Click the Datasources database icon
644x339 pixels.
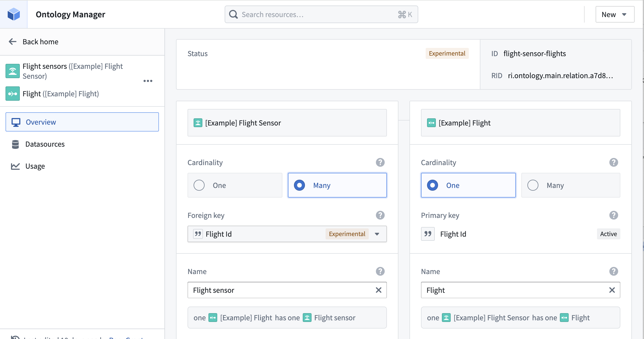[15, 144]
